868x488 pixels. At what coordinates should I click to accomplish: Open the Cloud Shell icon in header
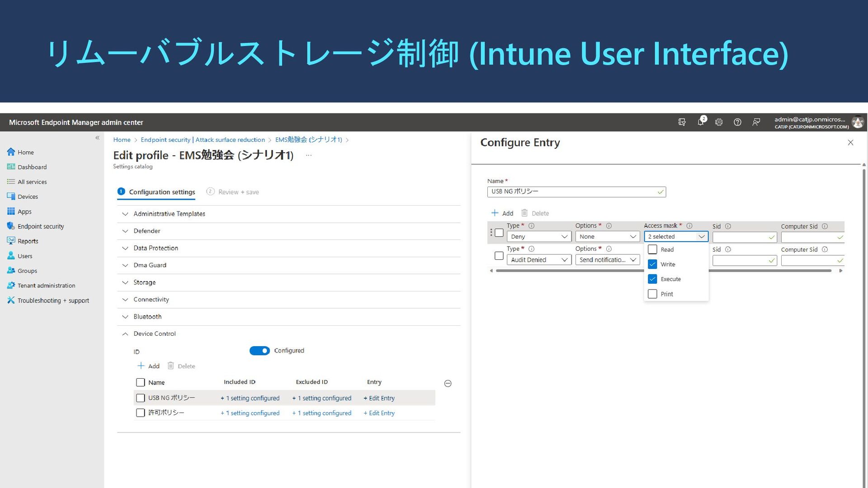682,122
